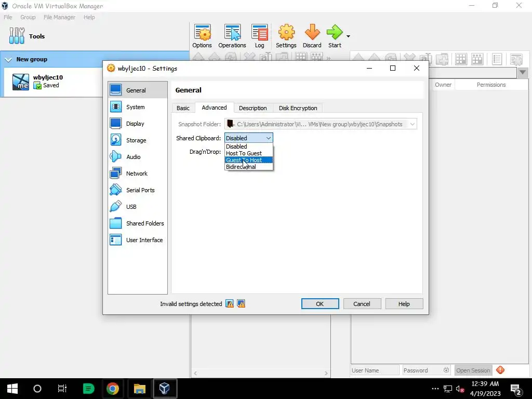The width and height of the screenshot is (532, 399).
Task: Open the green app on taskbar
Action: 88,389
